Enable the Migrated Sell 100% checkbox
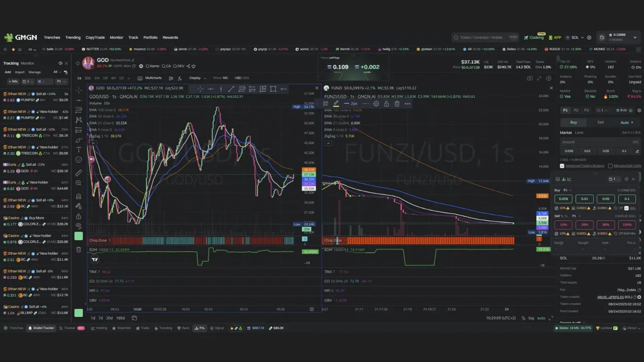644x362 pixels. tap(610, 166)
